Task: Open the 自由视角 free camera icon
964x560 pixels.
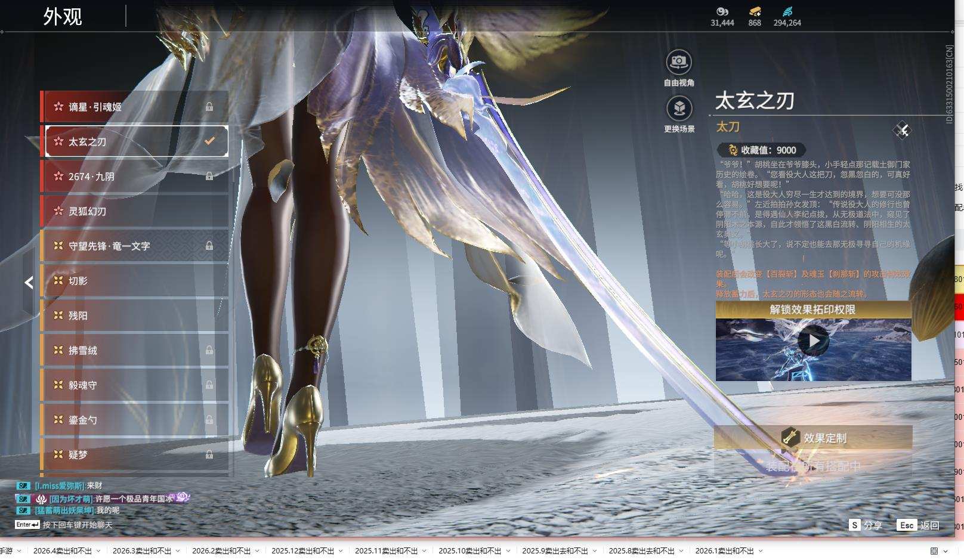Action: (679, 61)
